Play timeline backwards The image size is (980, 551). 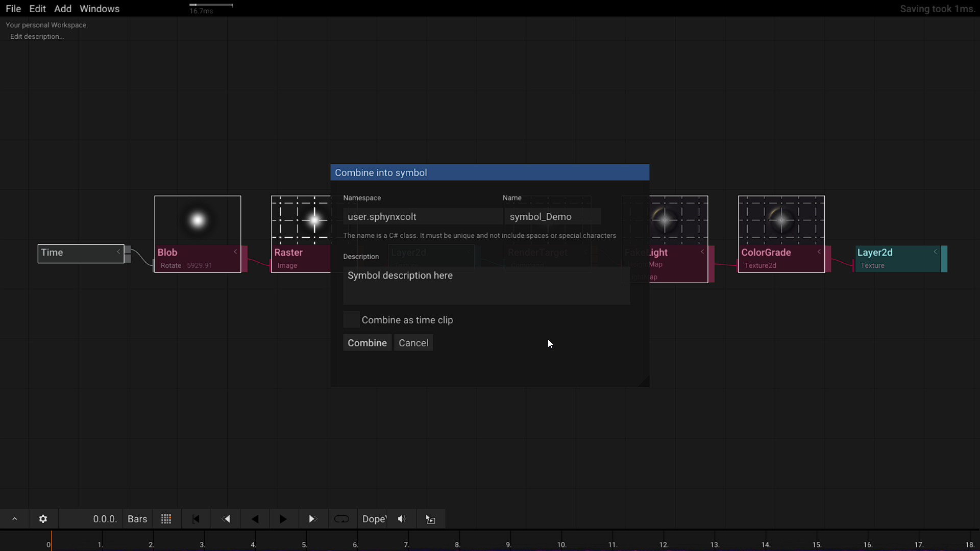point(255,519)
